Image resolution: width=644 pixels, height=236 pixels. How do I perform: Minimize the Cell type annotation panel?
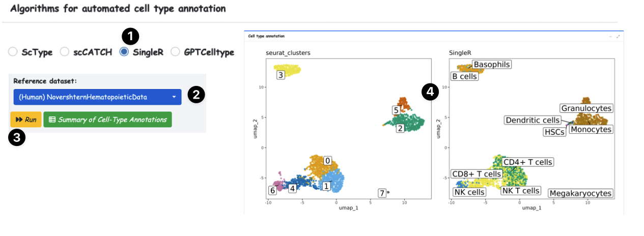(x=611, y=37)
